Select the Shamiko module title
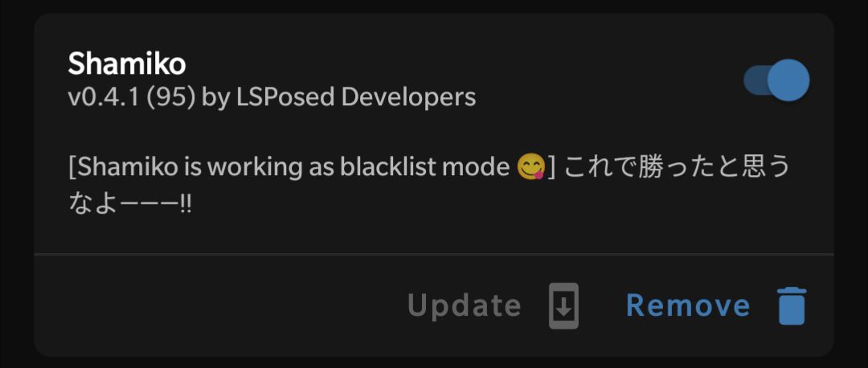868x368 pixels. click(127, 65)
